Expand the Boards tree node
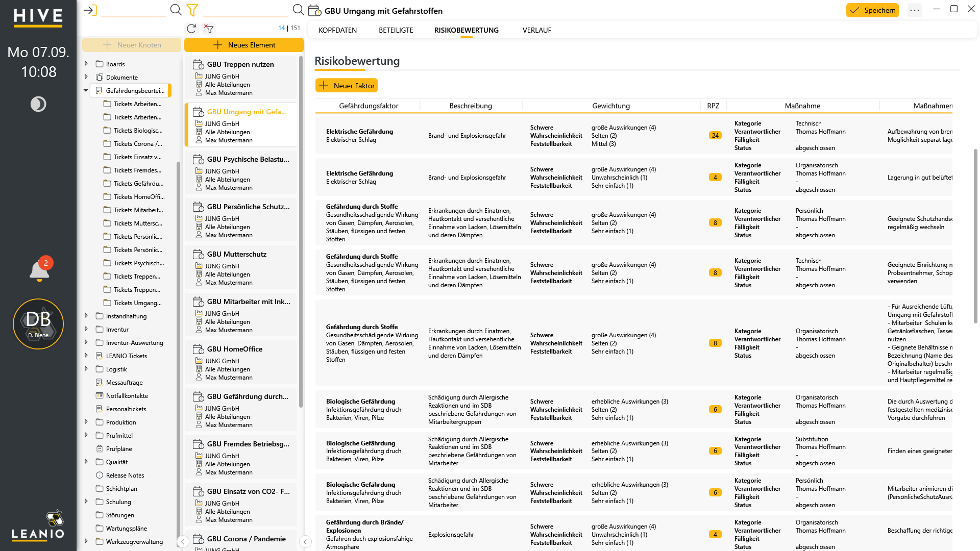The height and width of the screenshot is (551, 980). [86, 64]
